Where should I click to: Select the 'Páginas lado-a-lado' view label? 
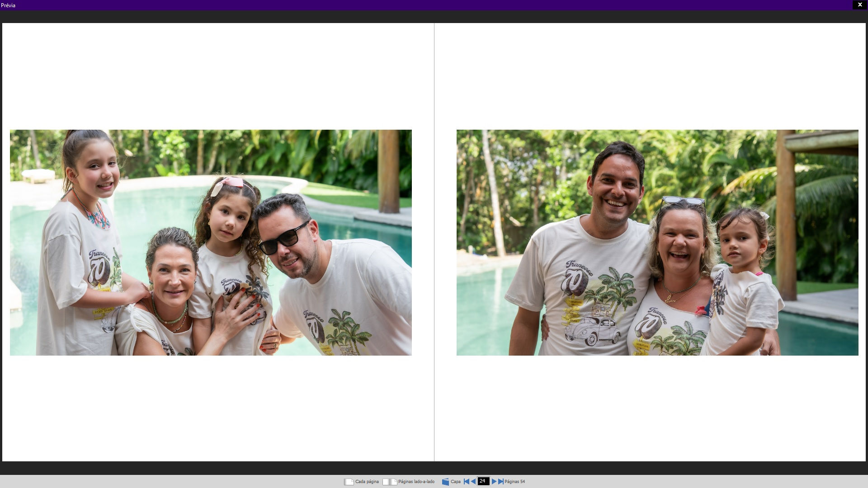(416, 482)
